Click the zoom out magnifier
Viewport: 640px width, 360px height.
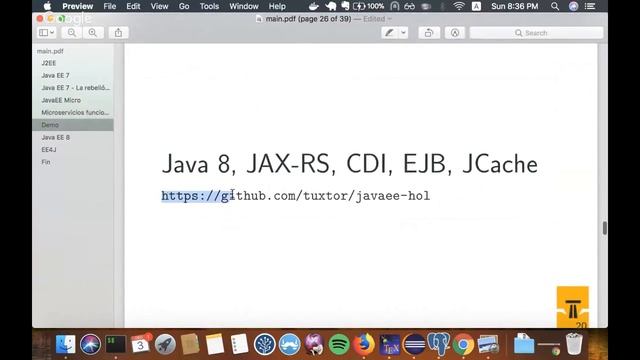point(72,33)
